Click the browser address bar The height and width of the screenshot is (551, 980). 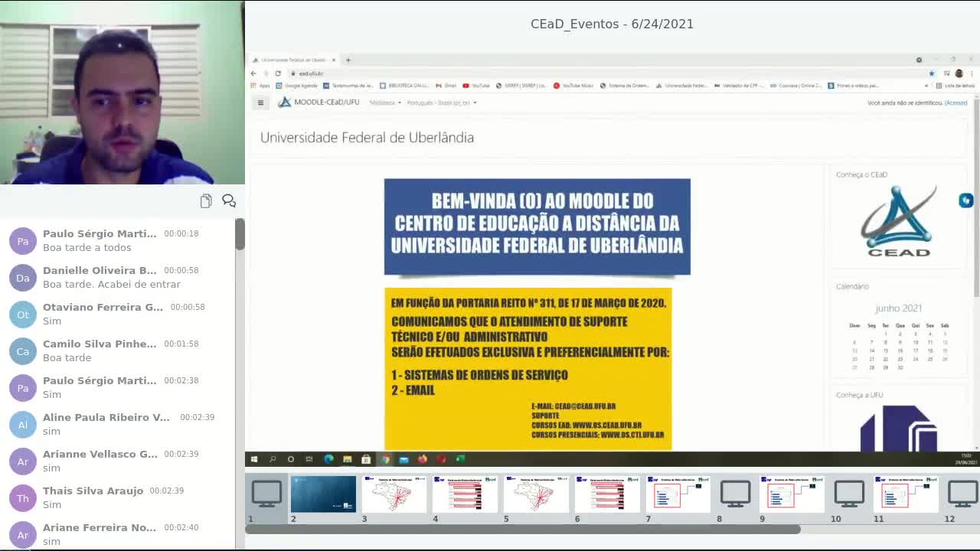tap(605, 73)
